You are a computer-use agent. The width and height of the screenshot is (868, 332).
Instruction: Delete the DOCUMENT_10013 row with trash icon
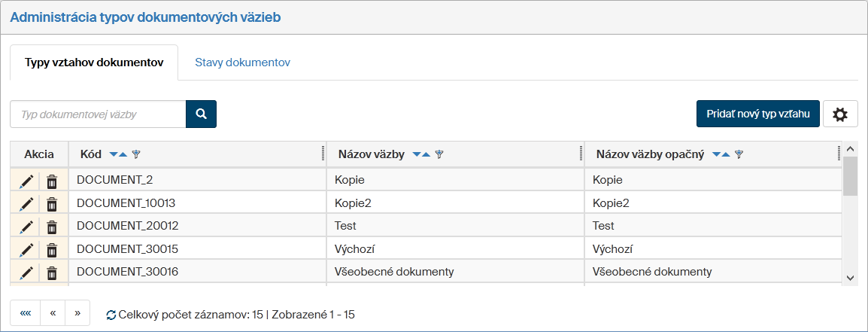click(52, 203)
